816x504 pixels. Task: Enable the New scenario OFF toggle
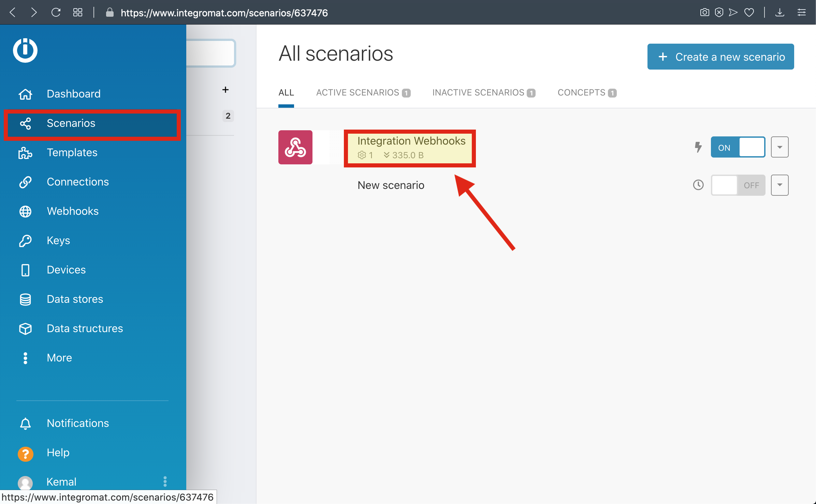pos(738,185)
